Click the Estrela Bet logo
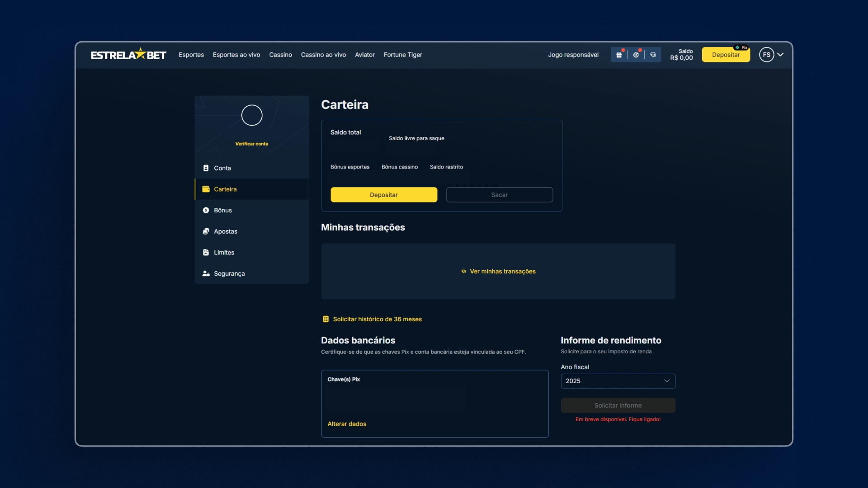This screenshot has width=868, height=488. [128, 55]
